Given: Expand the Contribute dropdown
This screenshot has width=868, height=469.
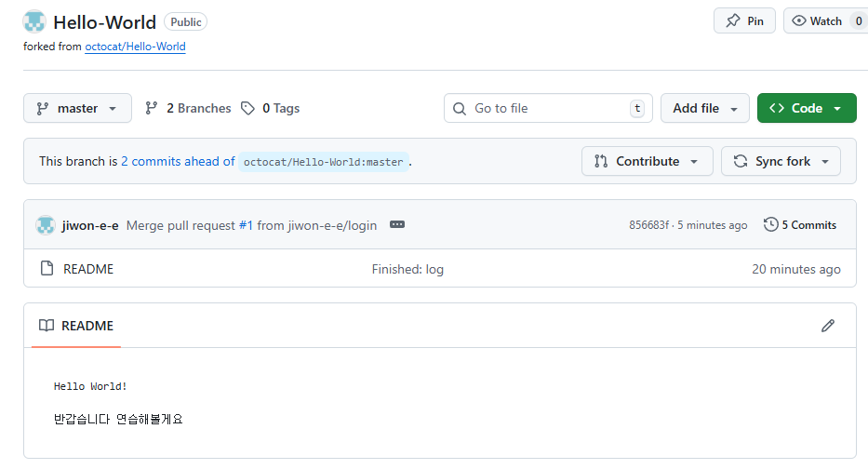Looking at the screenshot, I should pyautogui.click(x=648, y=161).
